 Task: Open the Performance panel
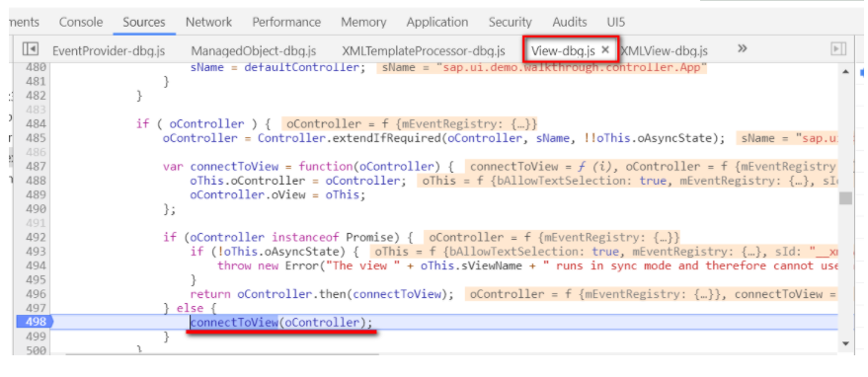coord(286,22)
